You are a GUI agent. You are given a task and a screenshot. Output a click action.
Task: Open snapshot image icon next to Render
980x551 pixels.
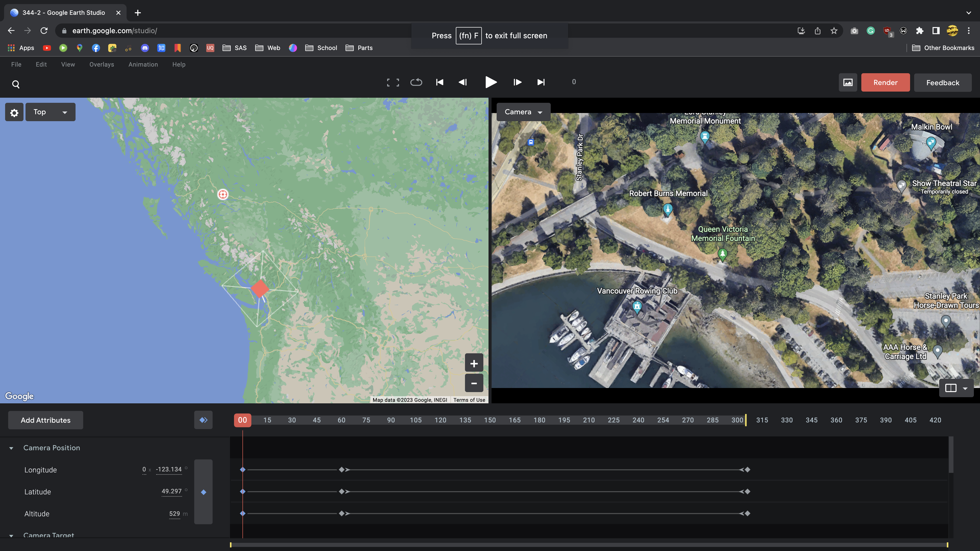(848, 82)
